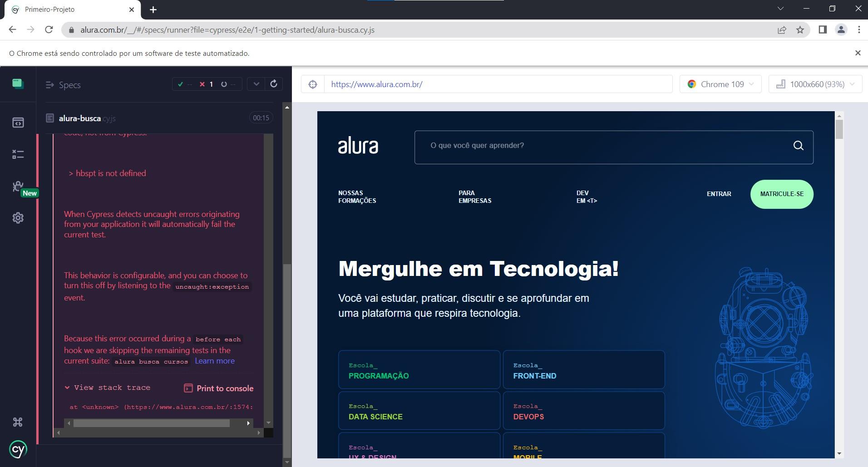The width and height of the screenshot is (868, 467).
Task: Click the stack trace scrollbar right arrow
Action: click(248, 423)
